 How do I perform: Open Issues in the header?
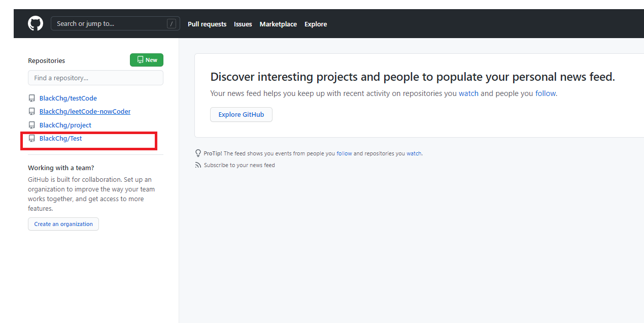[243, 24]
